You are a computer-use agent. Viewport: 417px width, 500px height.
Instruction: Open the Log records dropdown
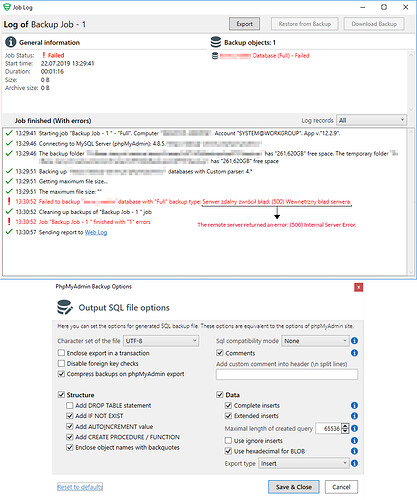tap(372, 120)
